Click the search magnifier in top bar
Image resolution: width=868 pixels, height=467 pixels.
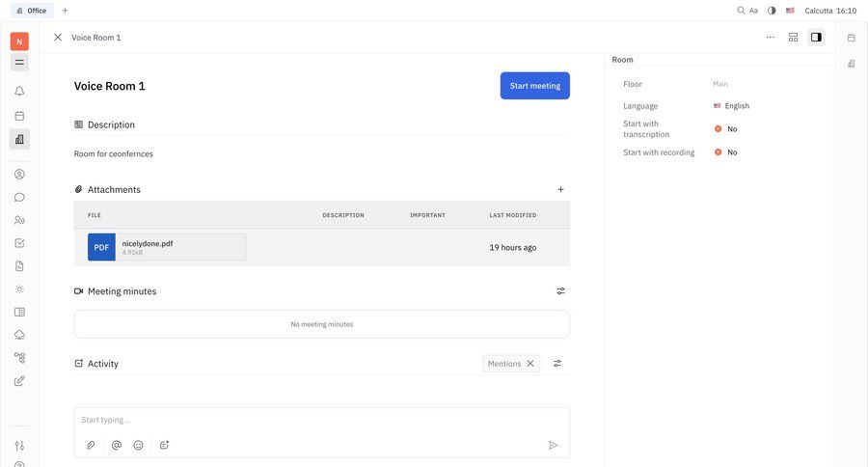(x=741, y=11)
